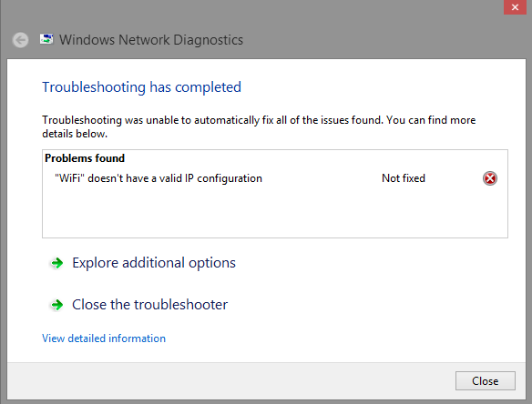Click the Windows Network Diagnostics title text
The height and width of the screenshot is (404, 532).
(x=151, y=40)
